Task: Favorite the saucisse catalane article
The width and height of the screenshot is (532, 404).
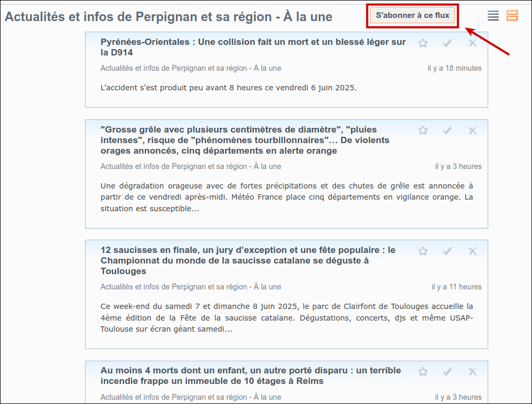Action: (x=423, y=251)
